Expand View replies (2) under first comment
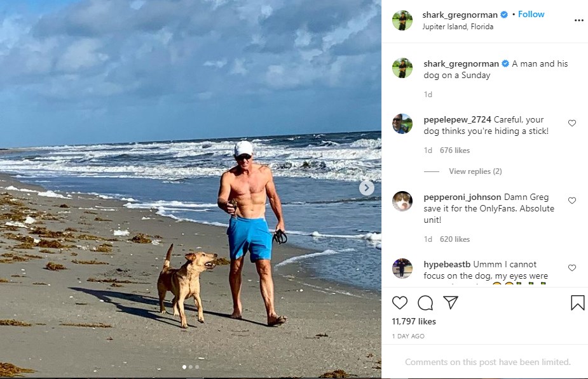 [475, 171]
